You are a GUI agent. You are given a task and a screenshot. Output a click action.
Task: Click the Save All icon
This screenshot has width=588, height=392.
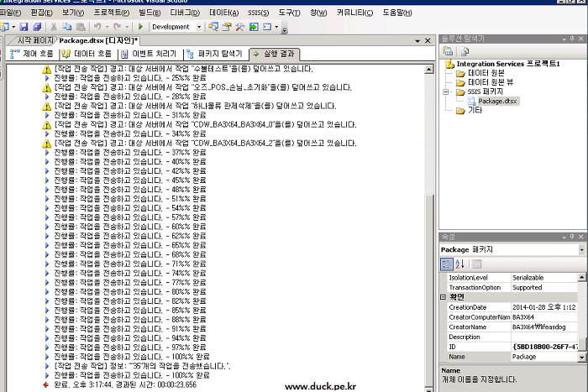tap(37, 27)
